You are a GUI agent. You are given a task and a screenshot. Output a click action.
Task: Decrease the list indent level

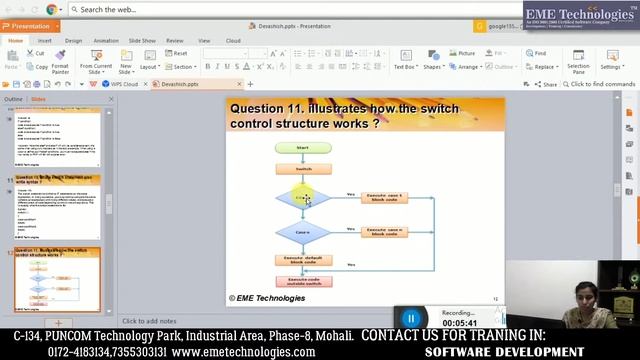click(x=328, y=53)
